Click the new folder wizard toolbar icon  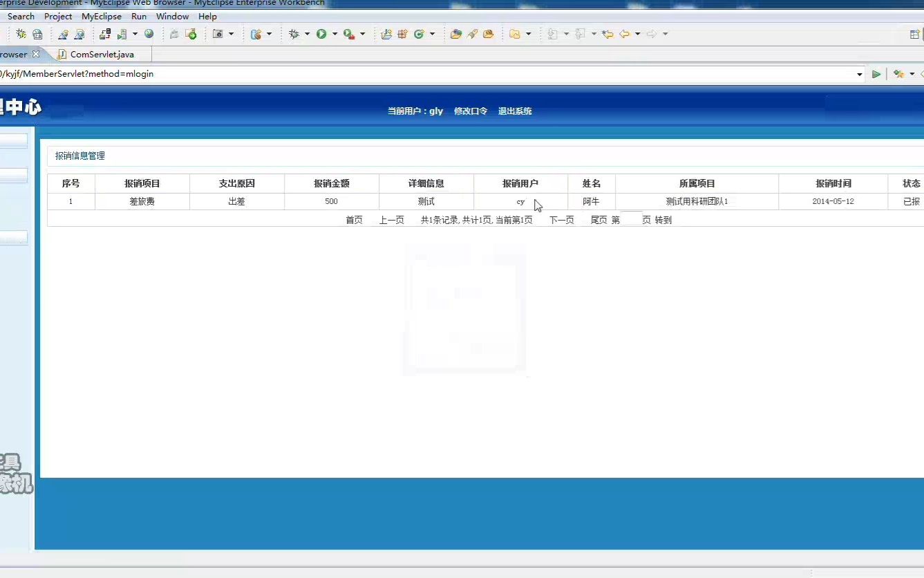coord(515,34)
